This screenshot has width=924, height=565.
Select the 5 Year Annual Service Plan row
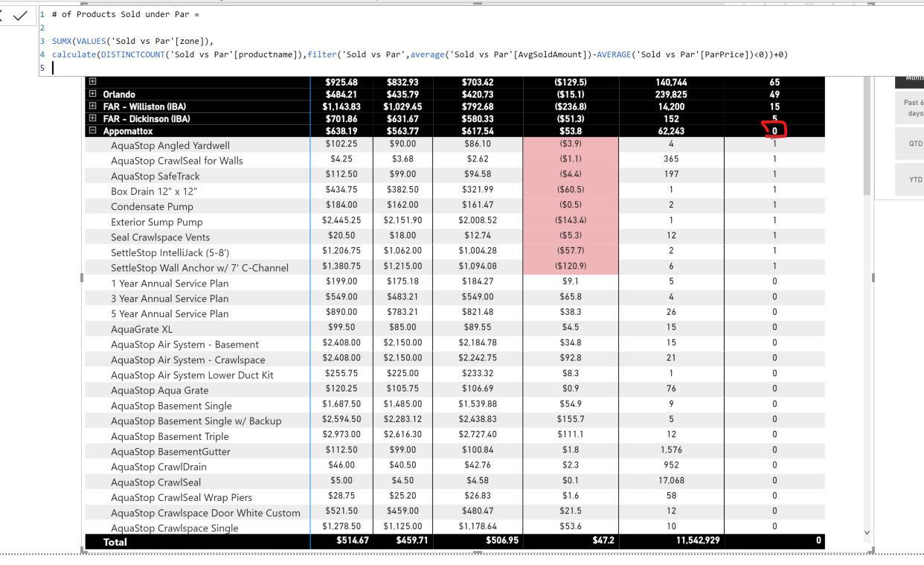(x=170, y=313)
